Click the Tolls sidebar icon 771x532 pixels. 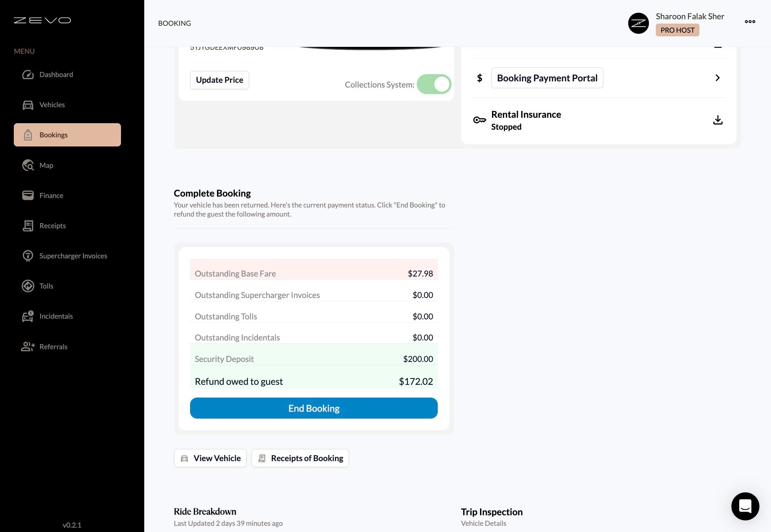pyautogui.click(x=28, y=286)
